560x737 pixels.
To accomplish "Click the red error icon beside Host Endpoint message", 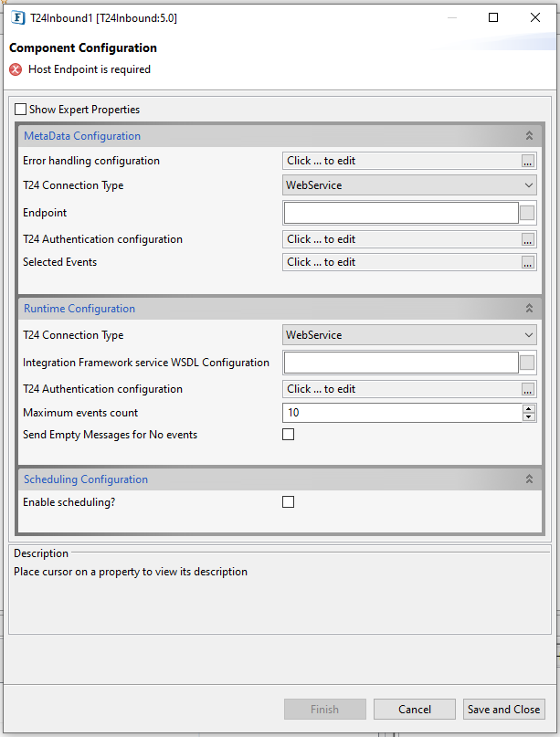I will (16, 69).
